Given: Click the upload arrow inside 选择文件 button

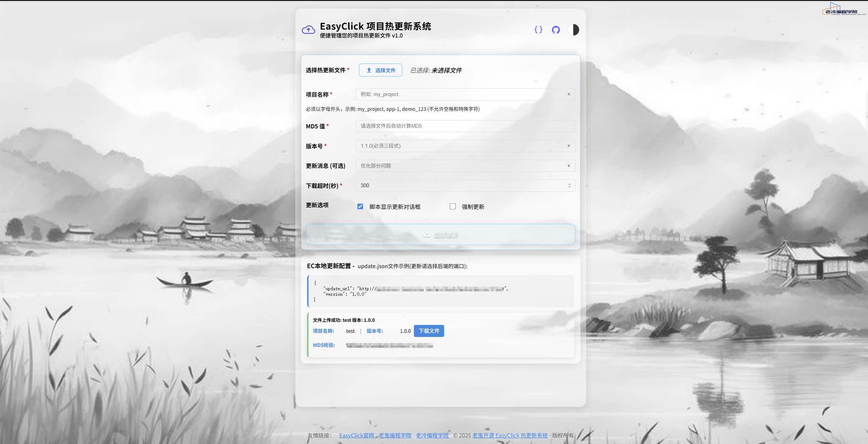Looking at the screenshot, I should coord(368,70).
